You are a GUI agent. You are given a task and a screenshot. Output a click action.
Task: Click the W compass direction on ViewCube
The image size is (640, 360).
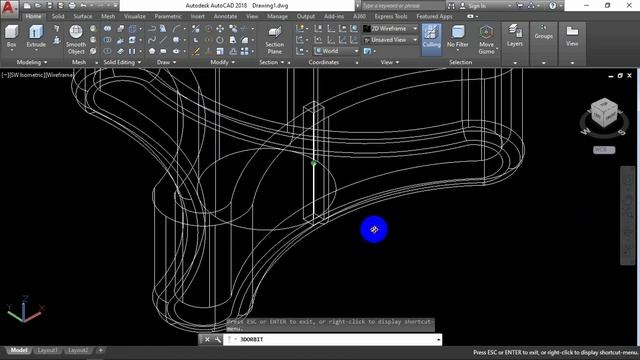(586, 131)
